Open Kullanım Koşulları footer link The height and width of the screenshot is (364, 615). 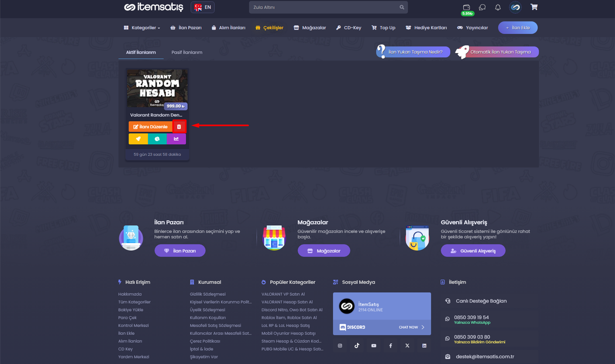coord(208,318)
